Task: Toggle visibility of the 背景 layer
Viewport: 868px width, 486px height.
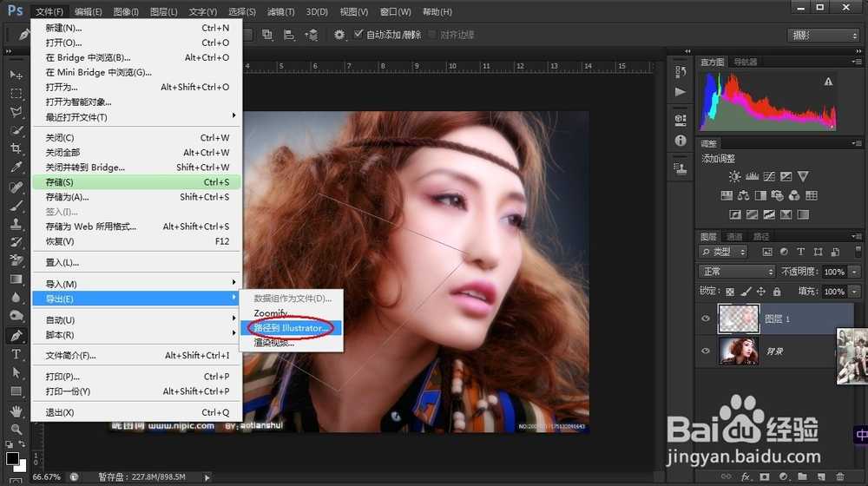Action: 706,351
